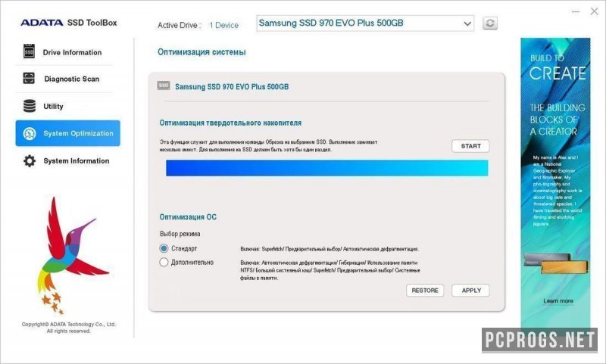The image size is (606, 364).
Task: Click the ADATA copyright notice
Action: 69,328
